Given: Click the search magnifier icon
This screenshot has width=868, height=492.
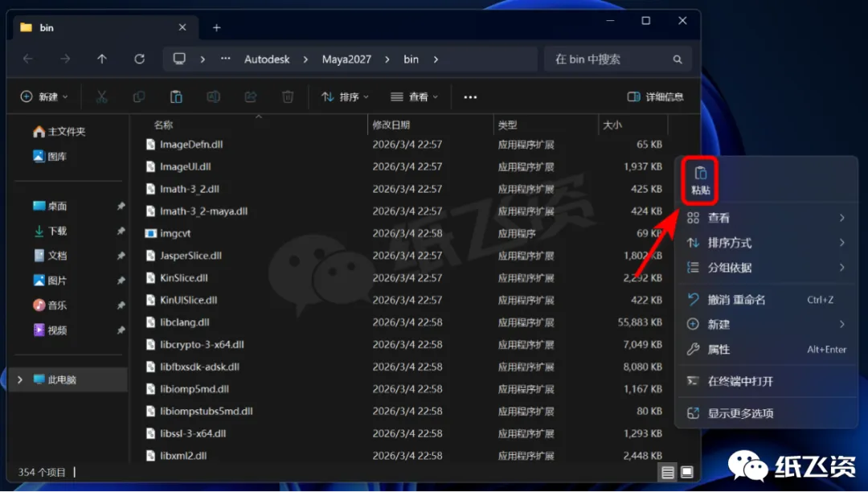Looking at the screenshot, I should [x=678, y=59].
